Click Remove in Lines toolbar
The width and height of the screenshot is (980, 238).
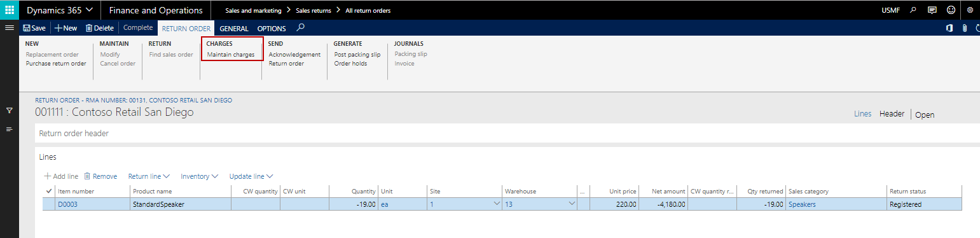(100, 176)
